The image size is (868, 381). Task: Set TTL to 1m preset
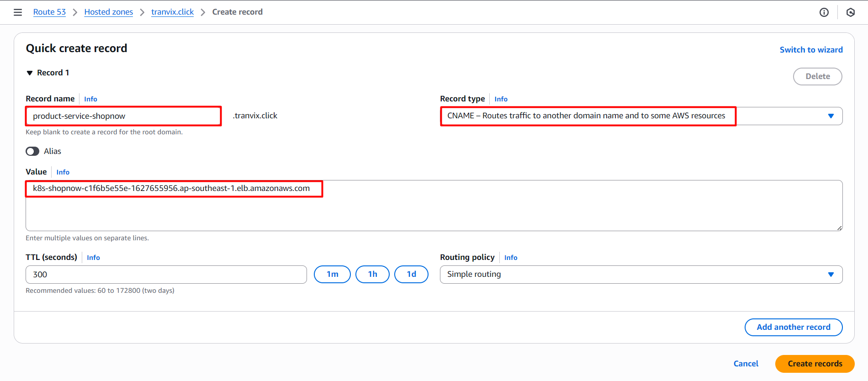tap(332, 274)
